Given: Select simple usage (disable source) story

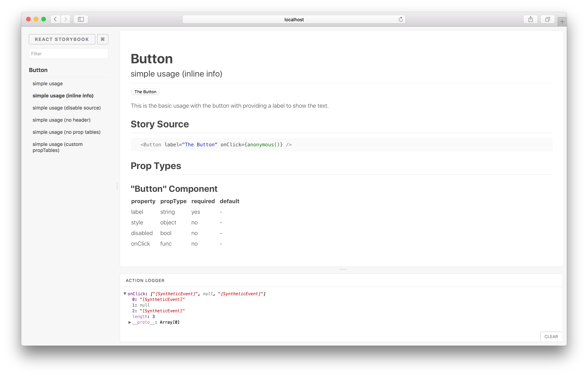Looking at the screenshot, I should pos(66,108).
